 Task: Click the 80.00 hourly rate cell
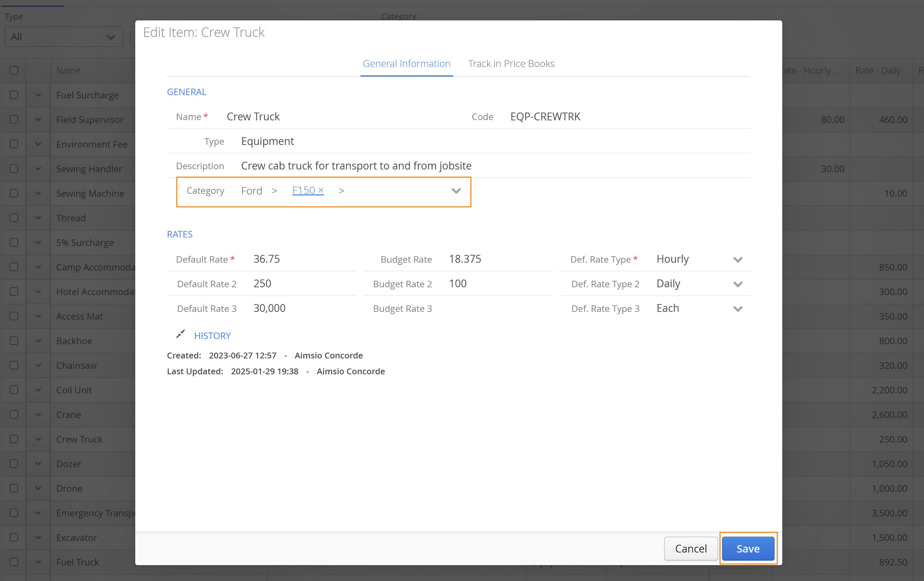point(833,120)
